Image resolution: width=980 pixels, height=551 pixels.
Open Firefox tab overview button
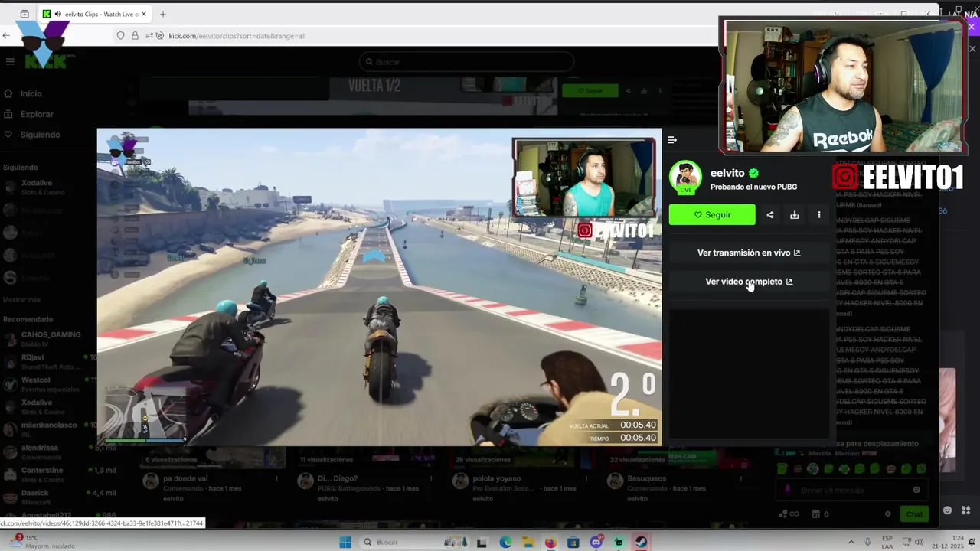pyautogui.click(x=24, y=14)
